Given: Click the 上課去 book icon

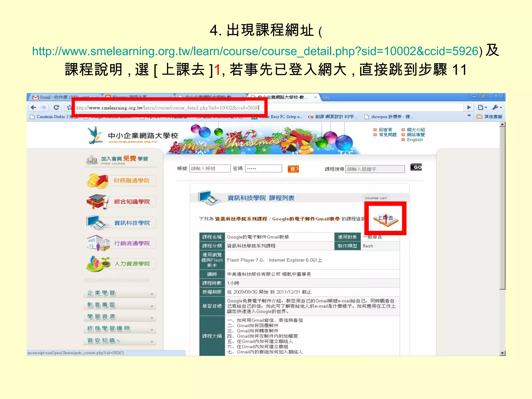Looking at the screenshot, I should coord(386,219).
